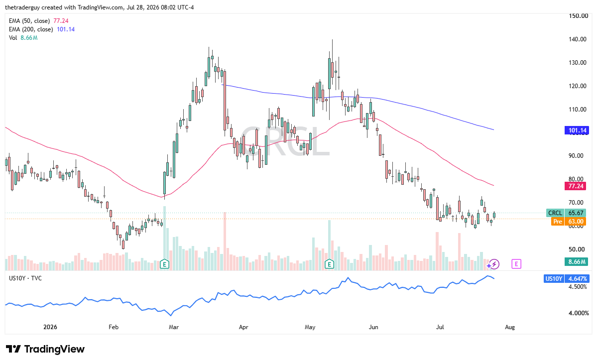Click the 130.00 price axis value
597x364 pixels.
point(578,63)
